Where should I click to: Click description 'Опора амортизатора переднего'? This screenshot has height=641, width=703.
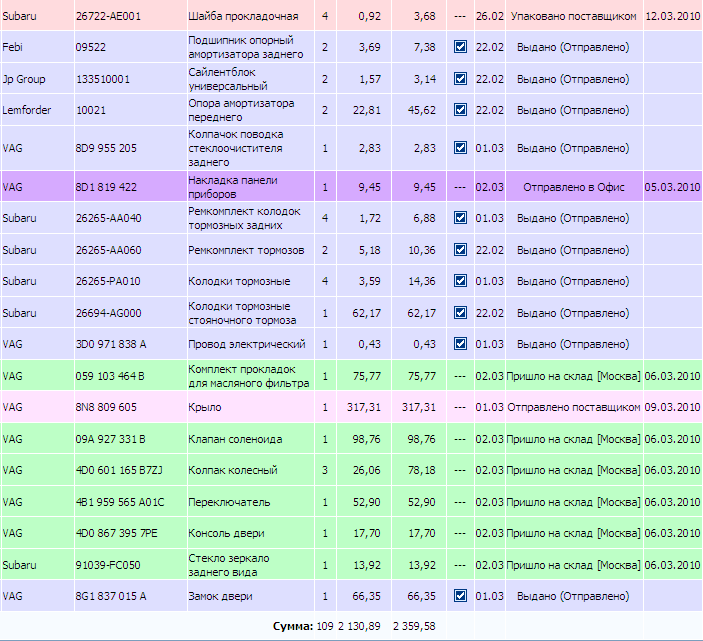tap(241, 110)
